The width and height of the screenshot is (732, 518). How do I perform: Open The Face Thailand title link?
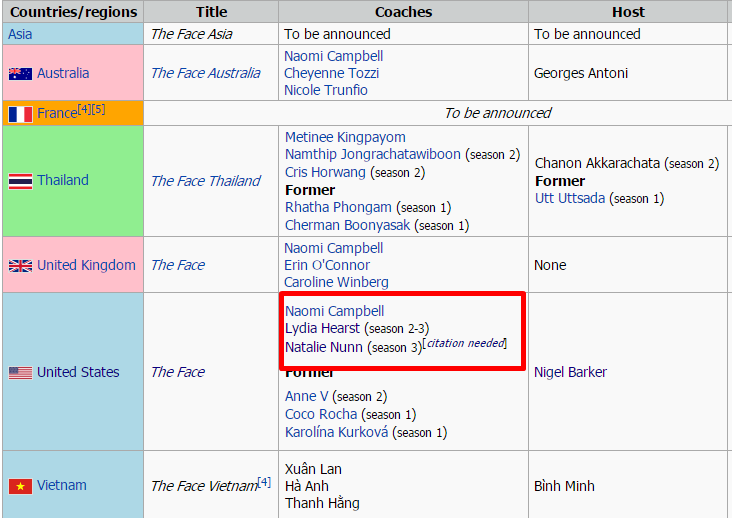point(205,181)
